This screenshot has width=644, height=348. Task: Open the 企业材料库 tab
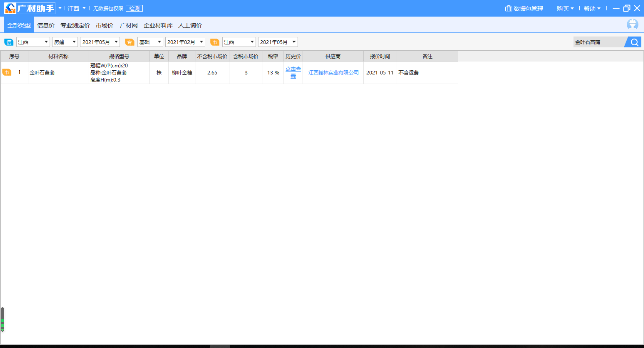click(158, 25)
